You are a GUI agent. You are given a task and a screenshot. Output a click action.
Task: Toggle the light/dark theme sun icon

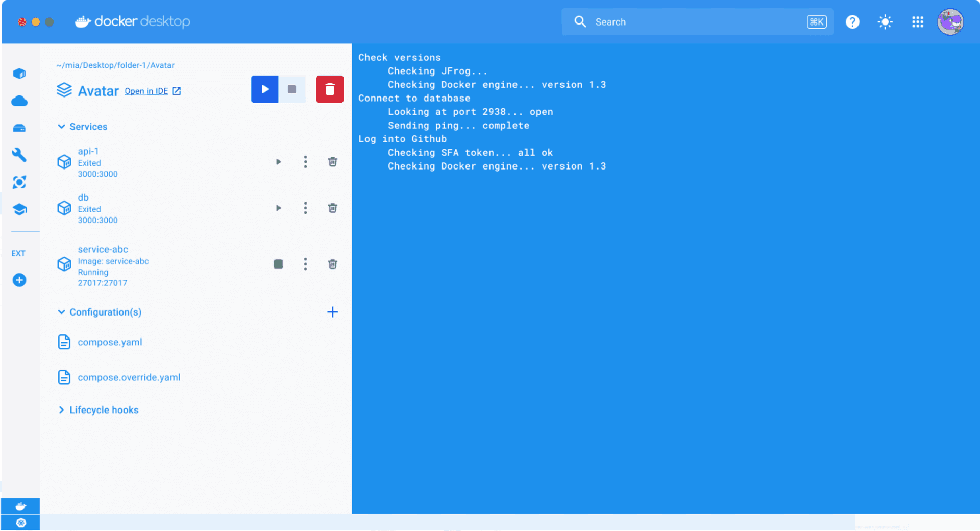coord(885,22)
